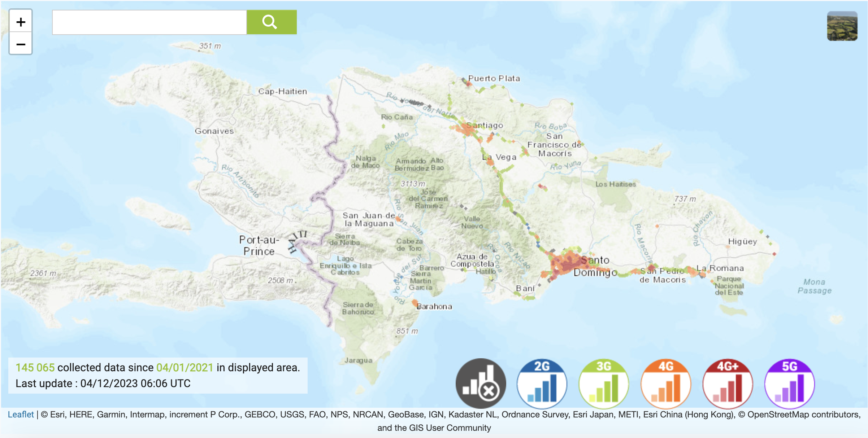868x438 pixels.
Task: Click the zoom in plus button
Action: (x=21, y=22)
